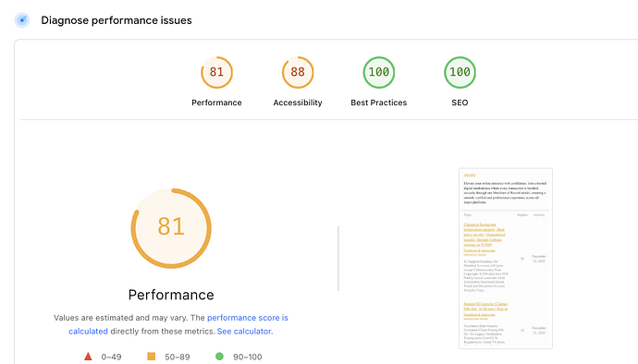638x364 pixels.
Task: Open the 'See calculator.' link
Action: [245, 332]
